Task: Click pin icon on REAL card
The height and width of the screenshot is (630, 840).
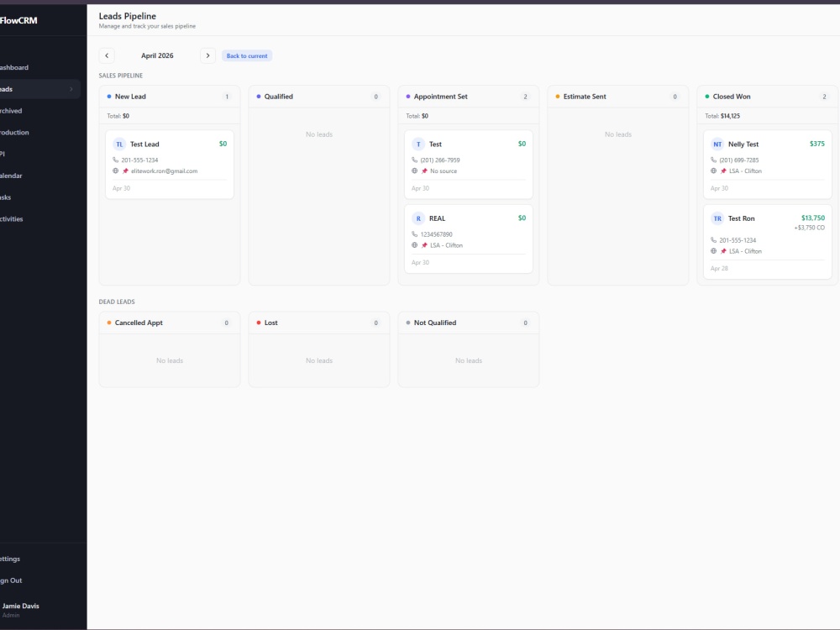Action: pyautogui.click(x=424, y=245)
